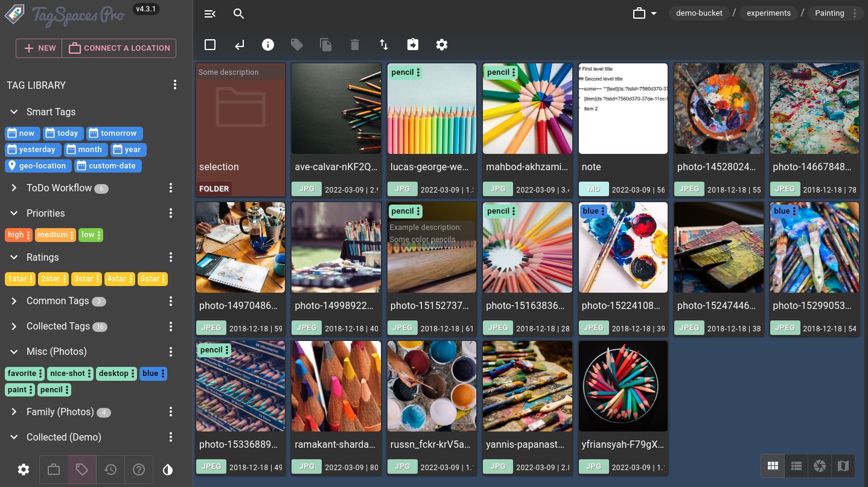The width and height of the screenshot is (868, 487).
Task: Navigate to parent folder arrow icon
Action: coord(240,45)
